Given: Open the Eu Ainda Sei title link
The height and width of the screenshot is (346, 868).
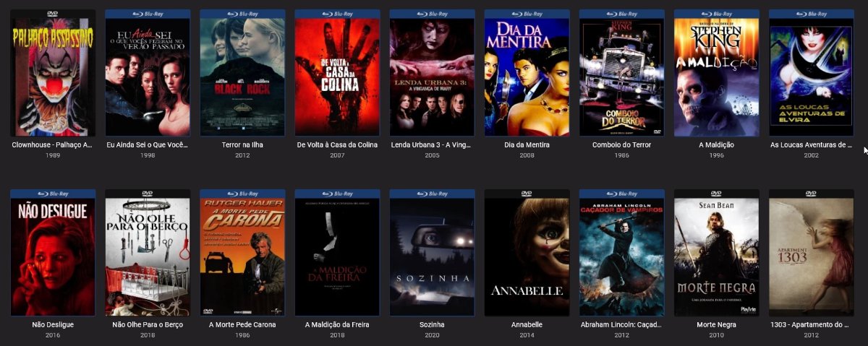Looking at the screenshot, I should click(148, 145).
